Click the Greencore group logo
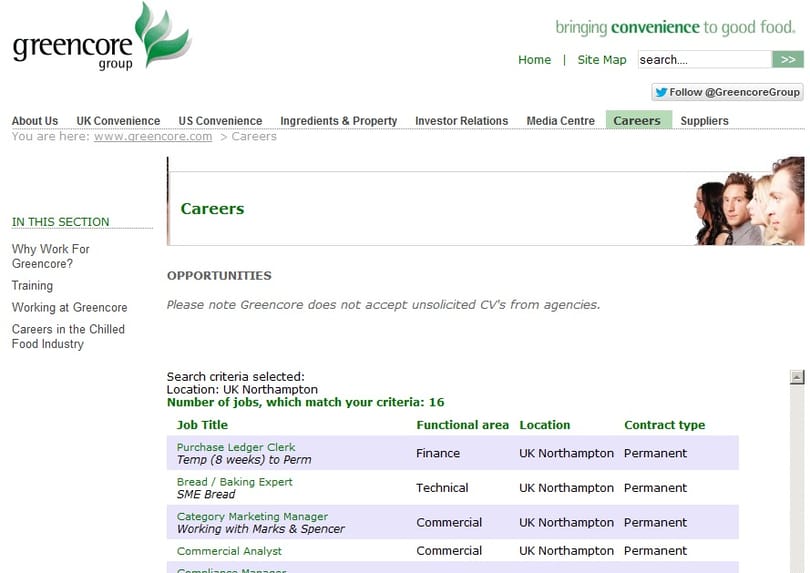 102,37
